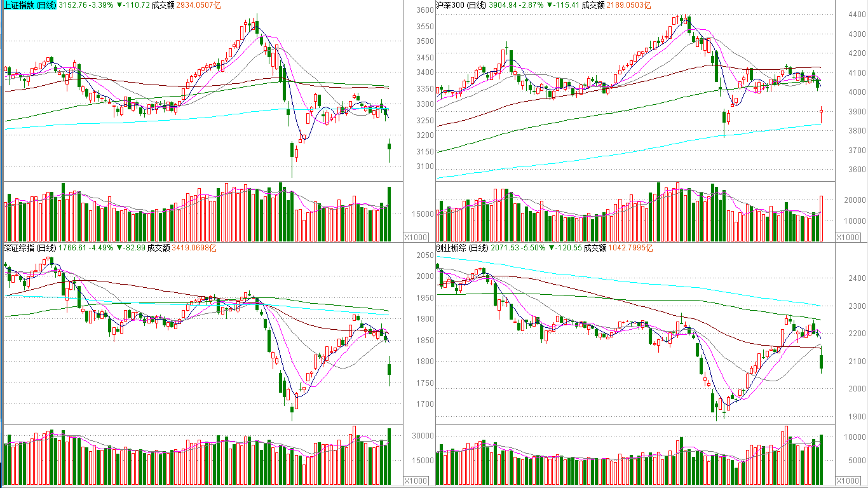Click X1000 unit label under 沪深300 volume
The image size is (868, 488).
tap(848, 236)
